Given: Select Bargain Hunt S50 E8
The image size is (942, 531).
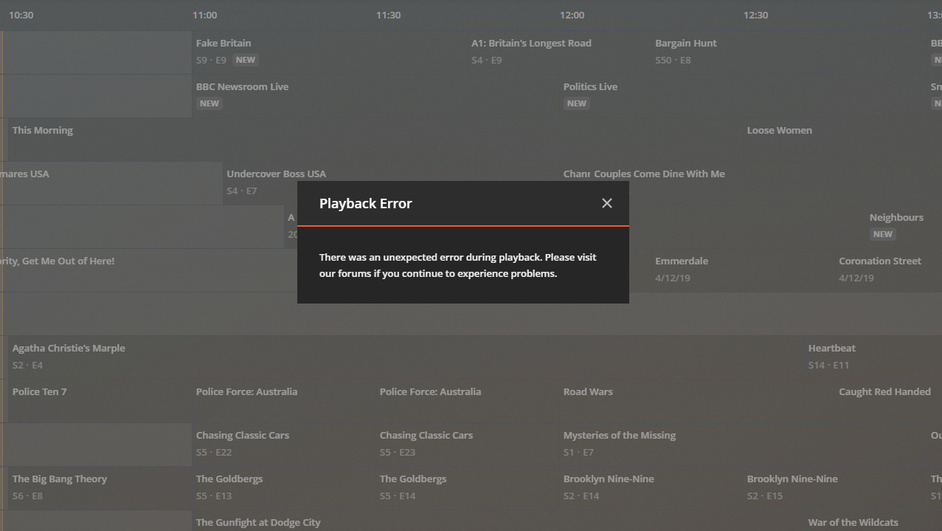Looking at the screenshot, I should tap(789, 52).
